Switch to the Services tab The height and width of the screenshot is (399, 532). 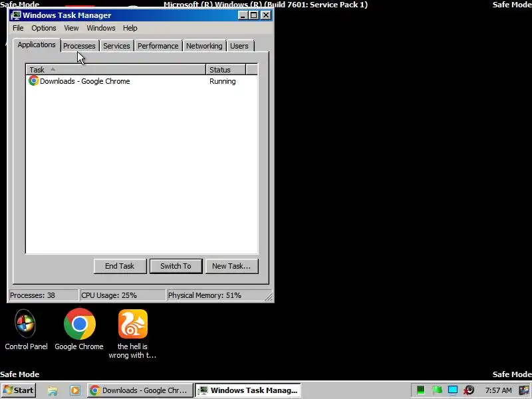coord(116,46)
